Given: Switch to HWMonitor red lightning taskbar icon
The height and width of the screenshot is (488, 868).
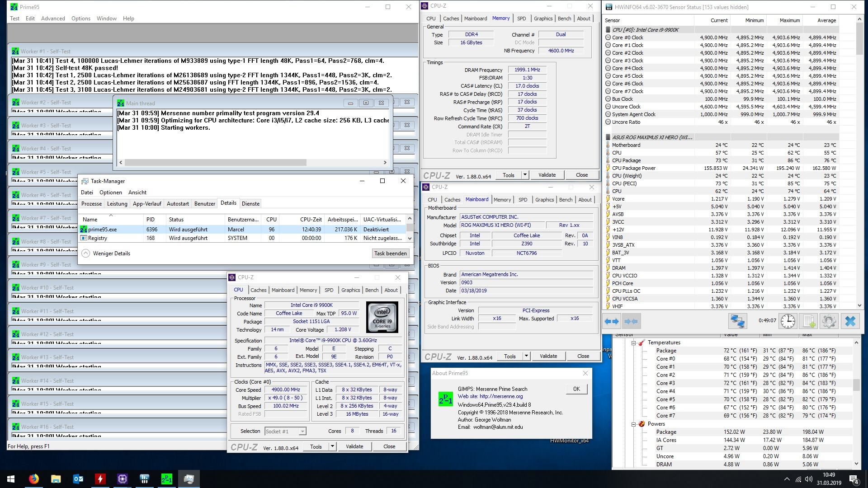Looking at the screenshot, I should (100, 479).
